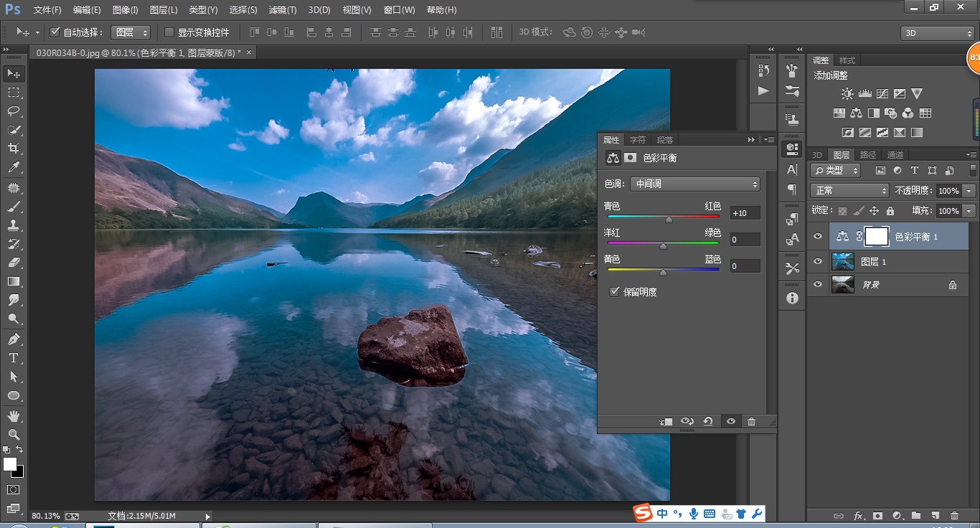The height and width of the screenshot is (528, 980).
Task: Open the blend mode 正常 dropdown
Action: click(849, 191)
